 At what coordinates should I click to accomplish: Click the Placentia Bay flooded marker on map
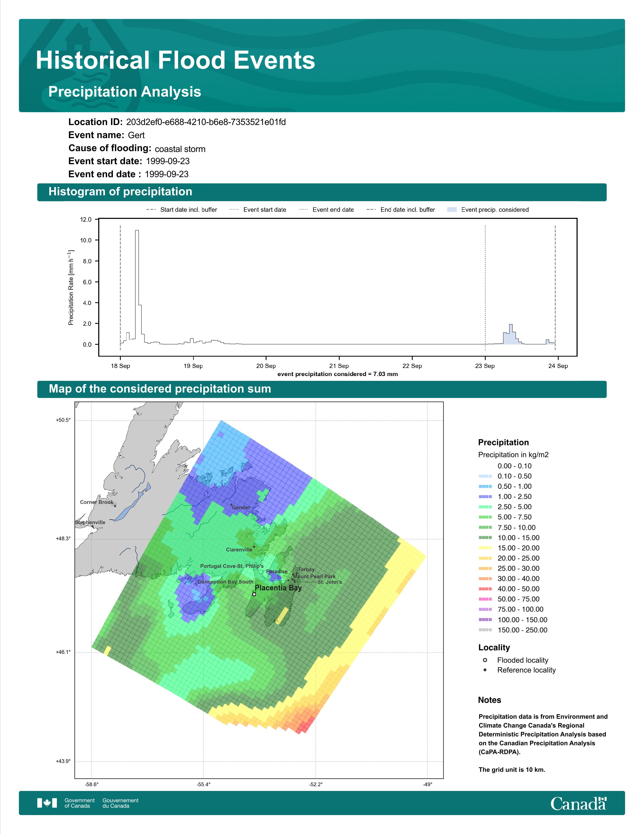[x=254, y=594]
